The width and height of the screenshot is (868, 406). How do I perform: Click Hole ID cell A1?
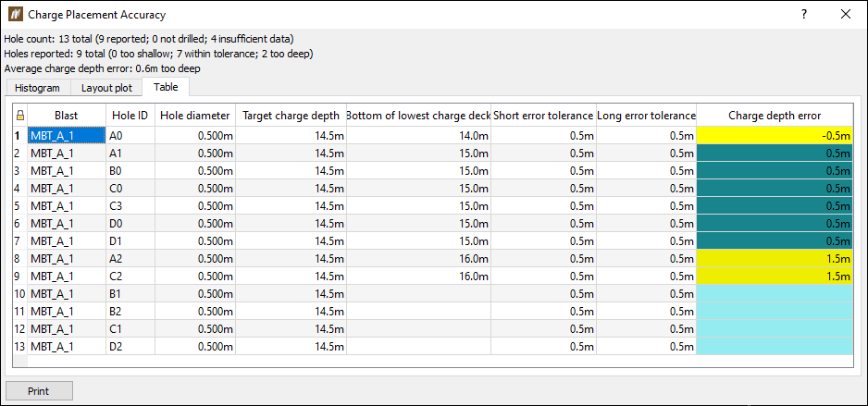click(x=130, y=154)
